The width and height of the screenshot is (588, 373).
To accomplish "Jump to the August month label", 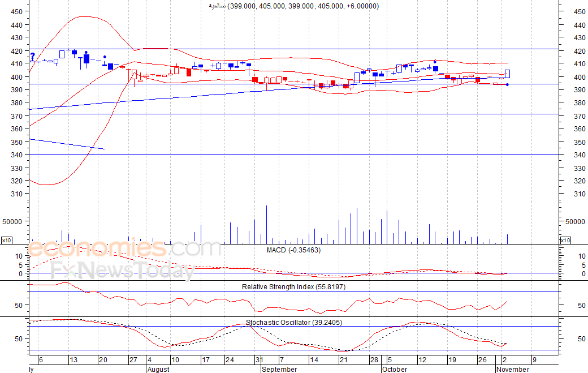I will (x=158, y=370).
